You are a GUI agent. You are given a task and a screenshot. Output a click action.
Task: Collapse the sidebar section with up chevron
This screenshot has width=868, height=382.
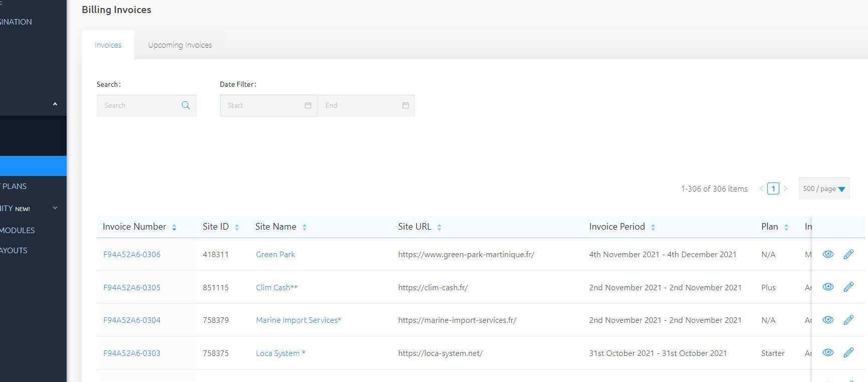pyautogui.click(x=55, y=104)
